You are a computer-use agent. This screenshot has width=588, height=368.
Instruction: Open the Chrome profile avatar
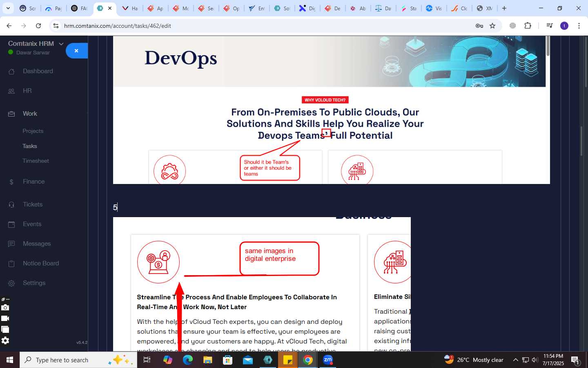pos(564,26)
